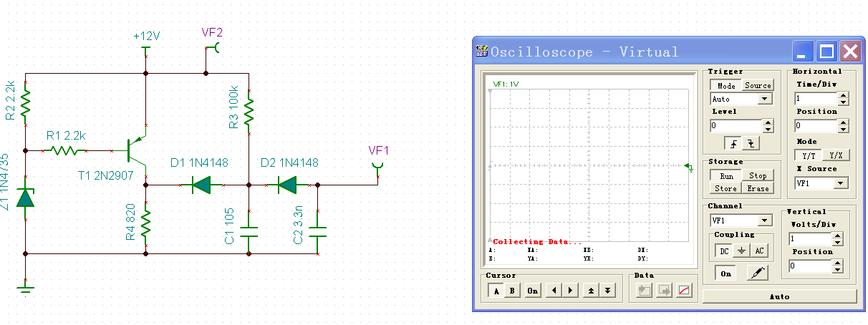The width and height of the screenshot is (868, 325).
Task: Choose ground coupling symbol in Coupling group
Action: point(742,251)
